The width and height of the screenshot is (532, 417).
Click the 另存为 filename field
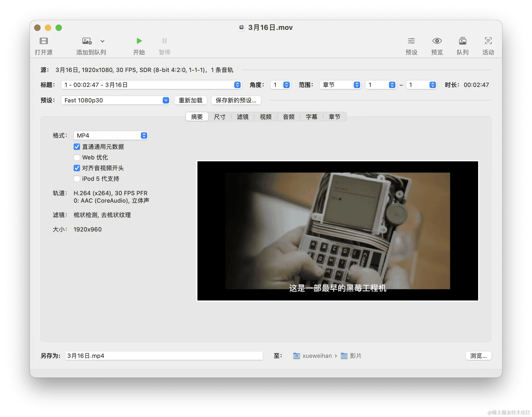coord(164,355)
